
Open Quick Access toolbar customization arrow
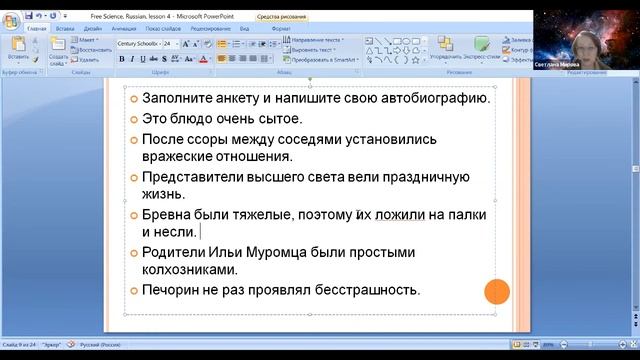point(65,16)
